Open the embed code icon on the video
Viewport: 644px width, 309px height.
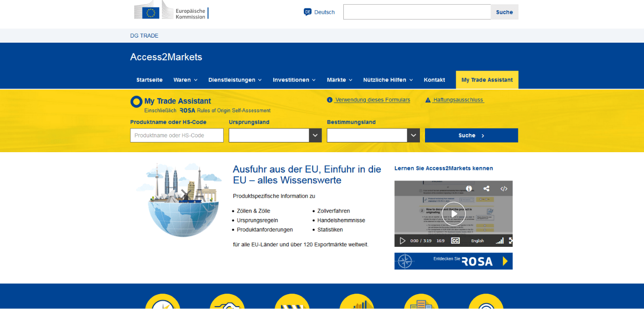click(x=504, y=188)
